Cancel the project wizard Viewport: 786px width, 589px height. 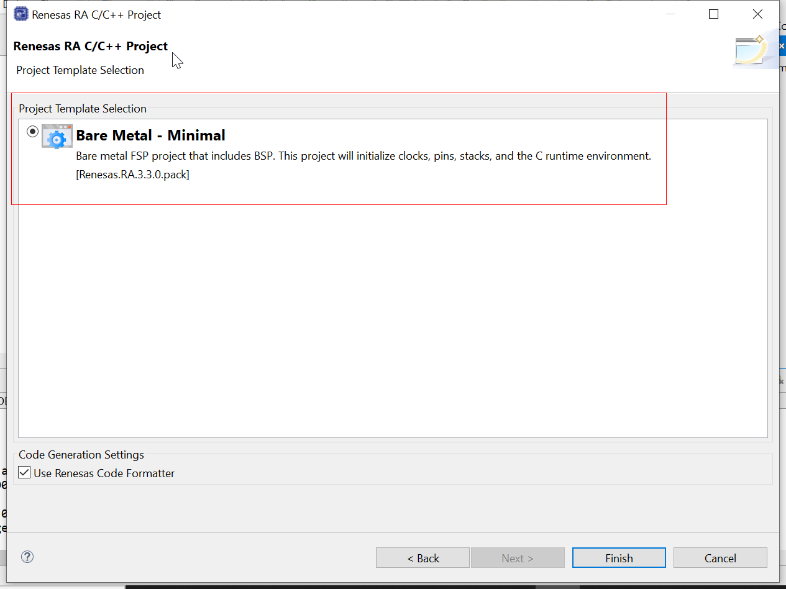coord(719,558)
